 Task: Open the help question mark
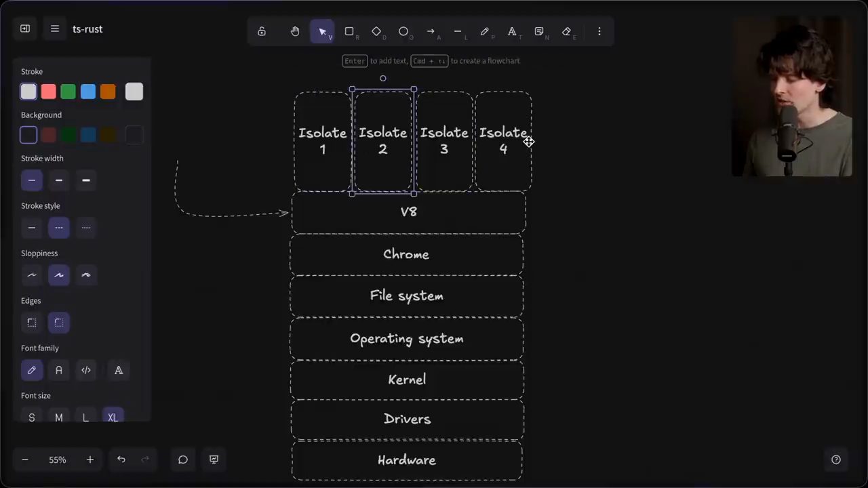pos(836,460)
